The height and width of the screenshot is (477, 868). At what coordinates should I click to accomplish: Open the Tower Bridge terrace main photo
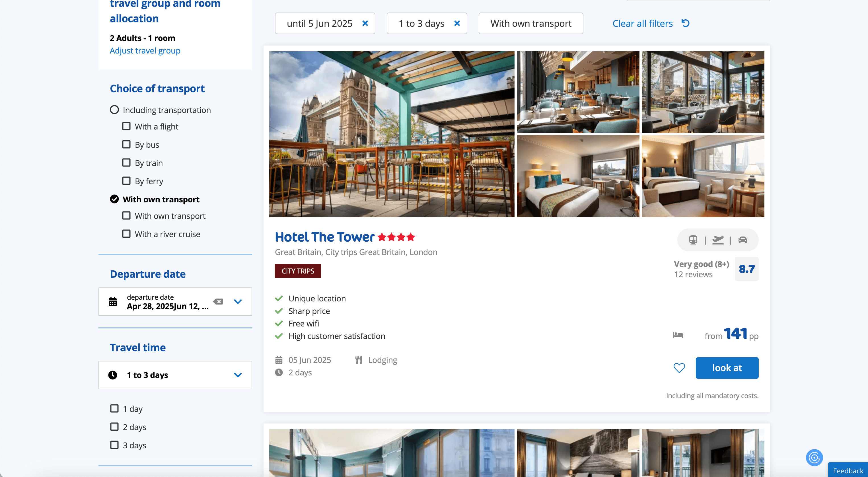392,134
